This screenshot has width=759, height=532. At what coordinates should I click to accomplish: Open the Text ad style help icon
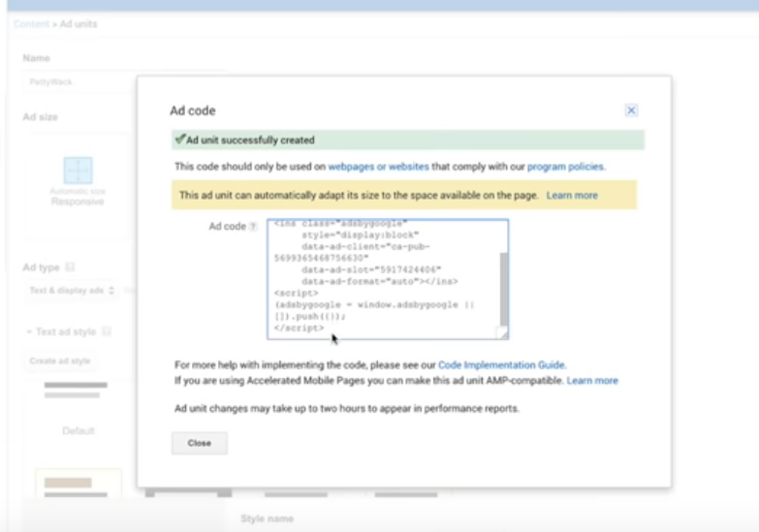[107, 331]
